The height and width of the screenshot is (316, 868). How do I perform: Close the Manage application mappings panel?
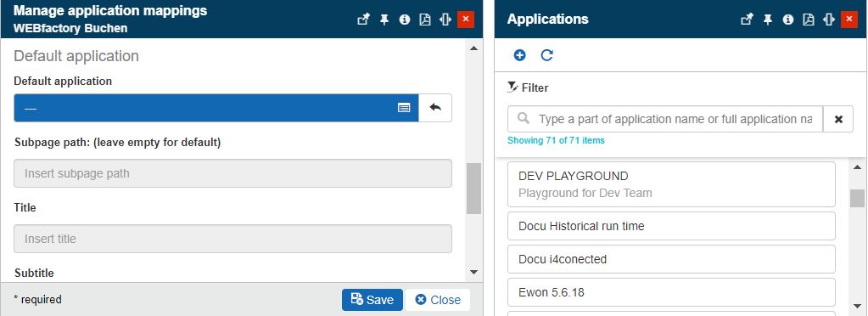[x=466, y=20]
